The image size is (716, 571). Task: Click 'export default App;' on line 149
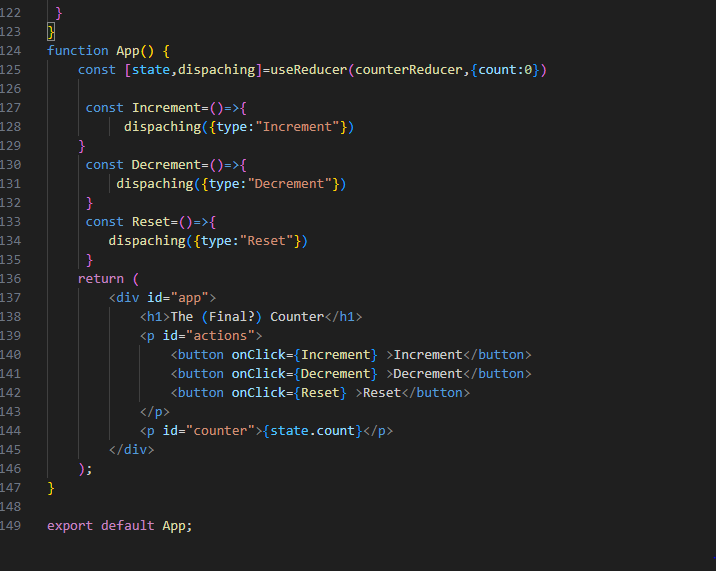[x=120, y=526]
